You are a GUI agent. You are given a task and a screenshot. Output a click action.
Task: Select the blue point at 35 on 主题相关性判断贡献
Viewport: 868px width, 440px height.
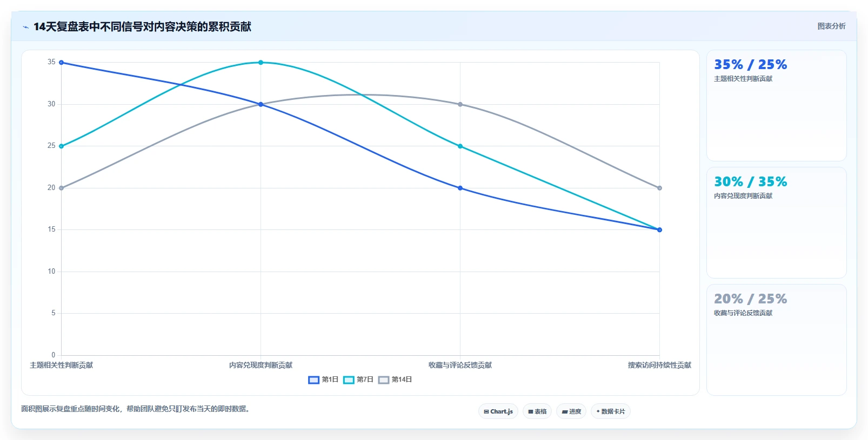click(61, 63)
